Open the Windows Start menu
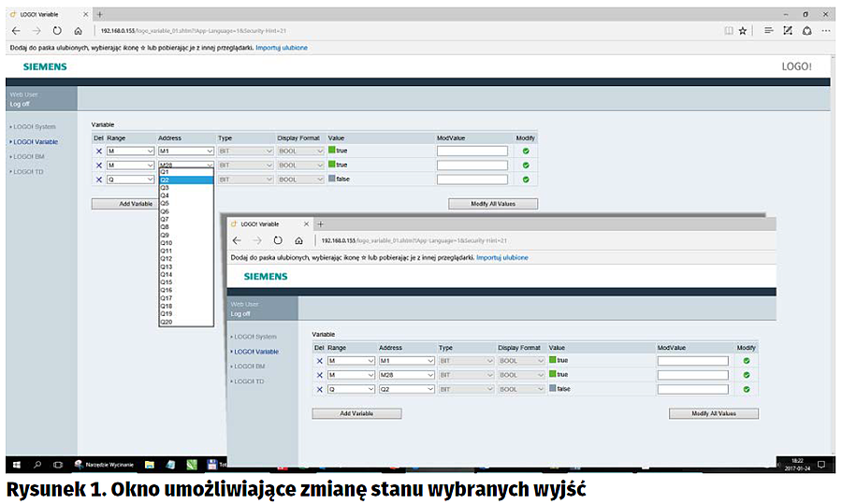 (x=16, y=464)
